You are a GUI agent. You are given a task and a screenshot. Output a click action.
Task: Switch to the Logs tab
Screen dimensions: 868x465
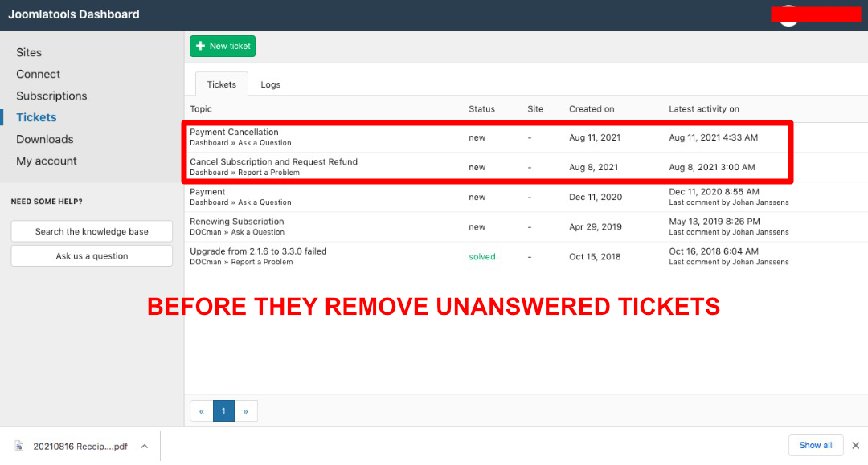click(271, 84)
